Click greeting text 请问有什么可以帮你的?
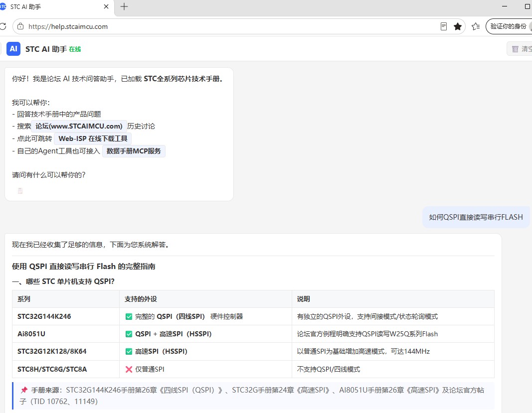 click(x=48, y=175)
